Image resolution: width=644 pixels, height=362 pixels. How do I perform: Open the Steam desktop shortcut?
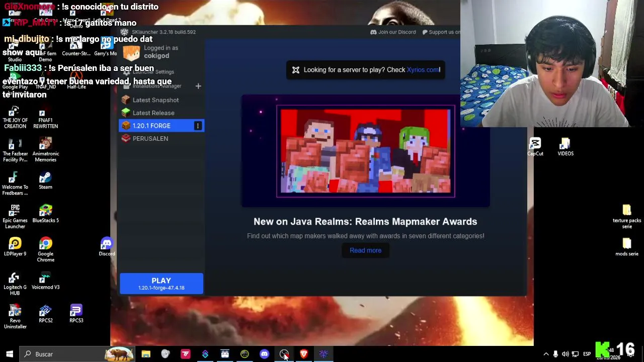45,180
